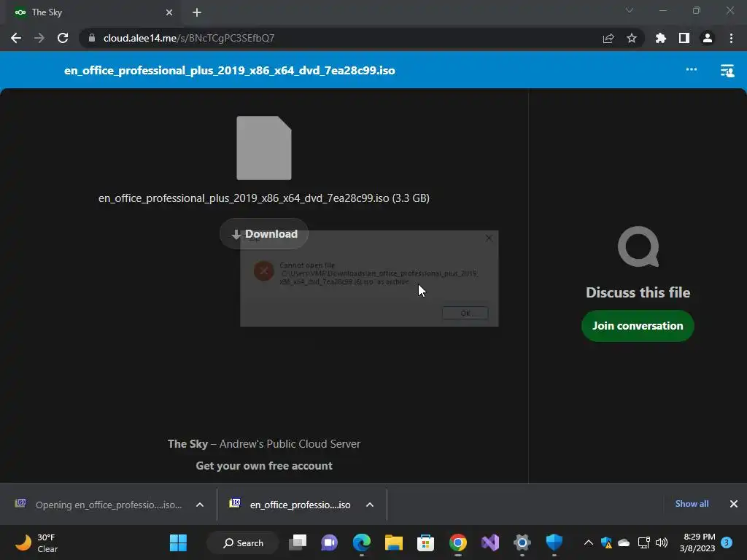The image size is (747, 560).
Task: Click Show all downloads
Action: 692,504
